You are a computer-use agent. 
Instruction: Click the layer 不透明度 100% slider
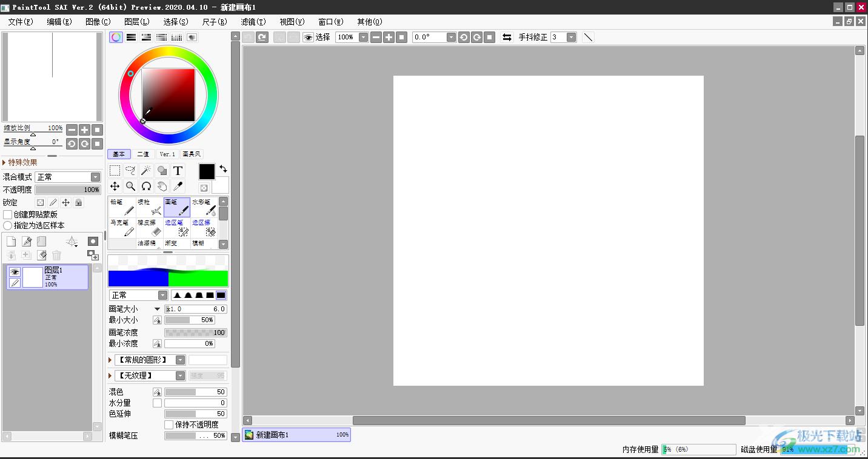pos(68,190)
